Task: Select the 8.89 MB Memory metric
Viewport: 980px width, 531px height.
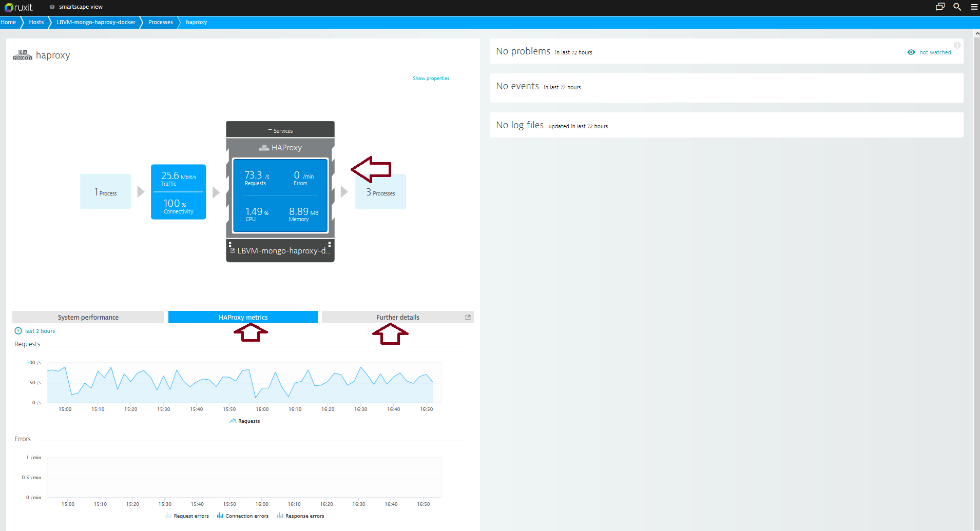Action: pos(303,214)
